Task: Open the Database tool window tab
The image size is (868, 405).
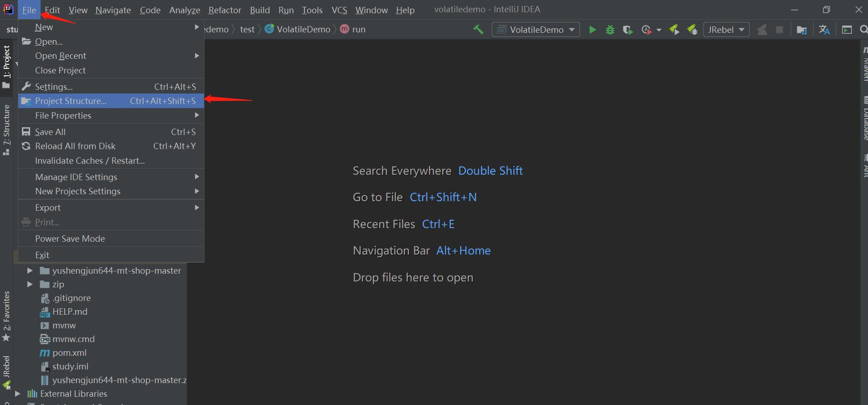Action: (864, 118)
